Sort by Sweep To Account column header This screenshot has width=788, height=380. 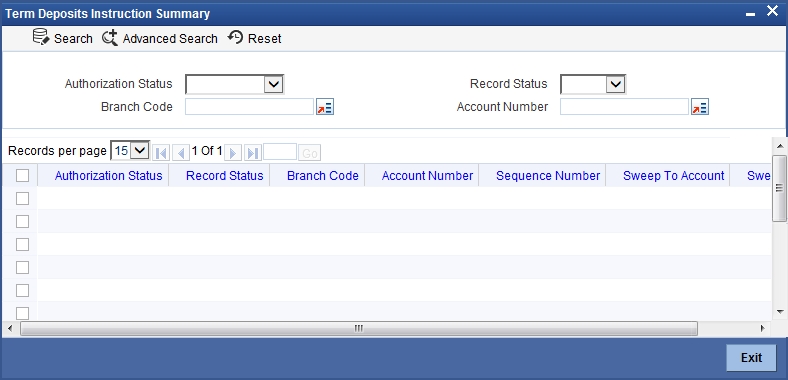click(673, 176)
